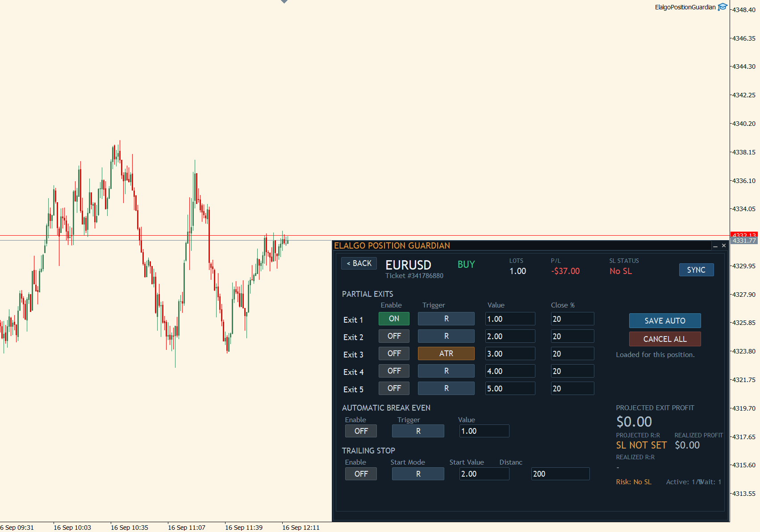Image resolution: width=760 pixels, height=532 pixels.
Task: Go back with the BACK button
Action: pyautogui.click(x=359, y=263)
